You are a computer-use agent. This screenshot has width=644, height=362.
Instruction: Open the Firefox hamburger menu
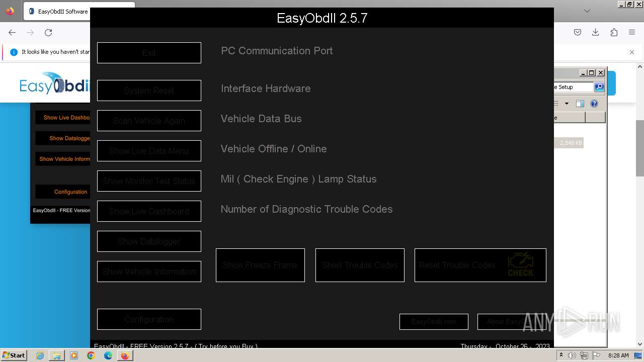click(x=632, y=32)
